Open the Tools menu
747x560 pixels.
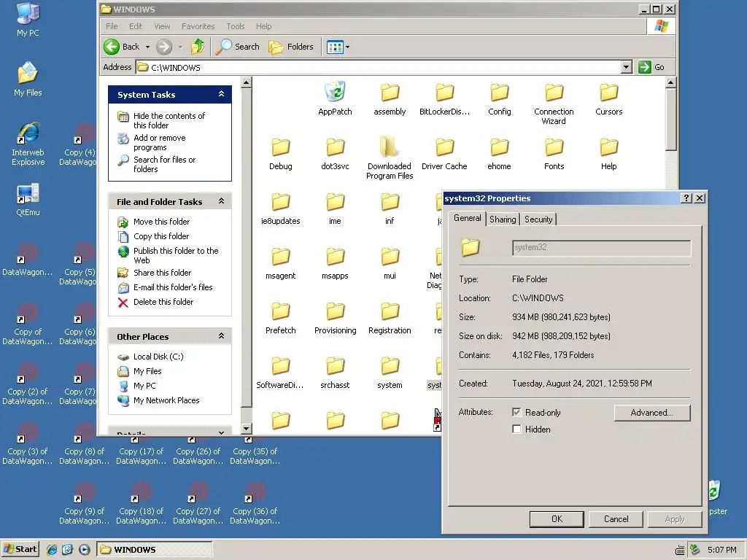point(236,26)
